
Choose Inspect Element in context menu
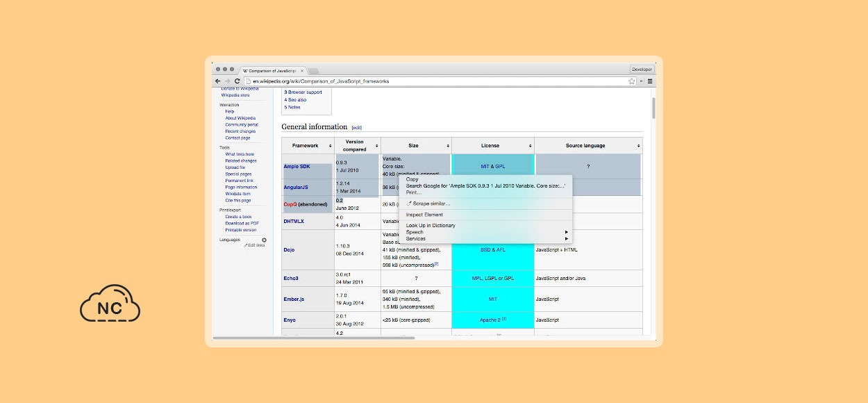click(485, 215)
